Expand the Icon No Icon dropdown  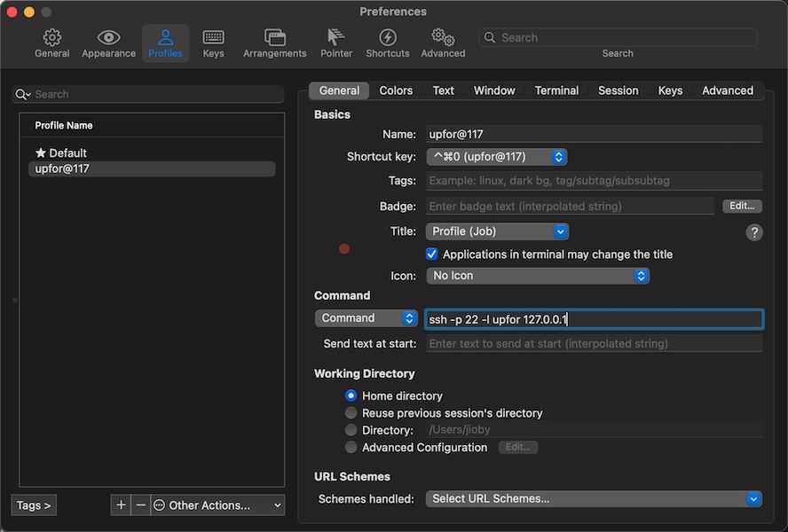[538, 276]
